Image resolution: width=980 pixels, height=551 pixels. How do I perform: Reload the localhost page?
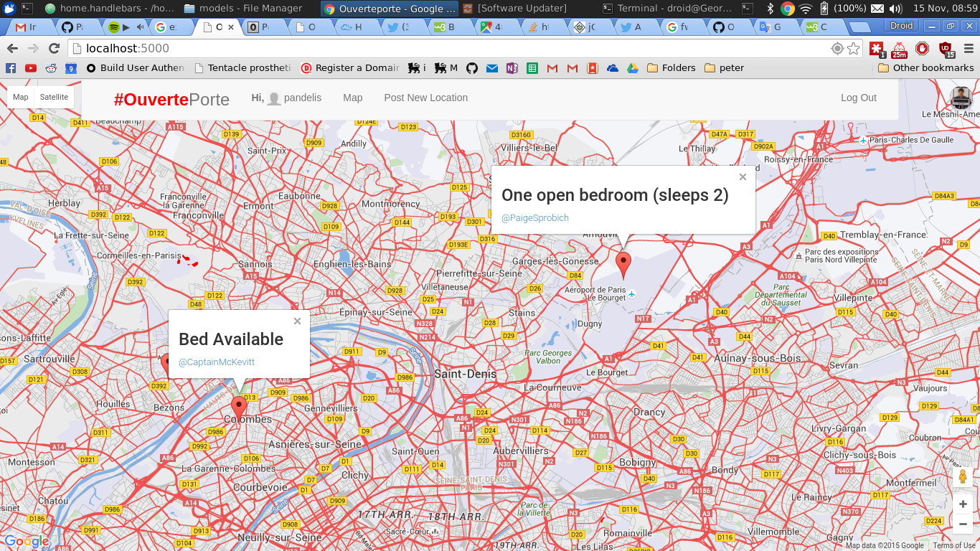[x=54, y=48]
